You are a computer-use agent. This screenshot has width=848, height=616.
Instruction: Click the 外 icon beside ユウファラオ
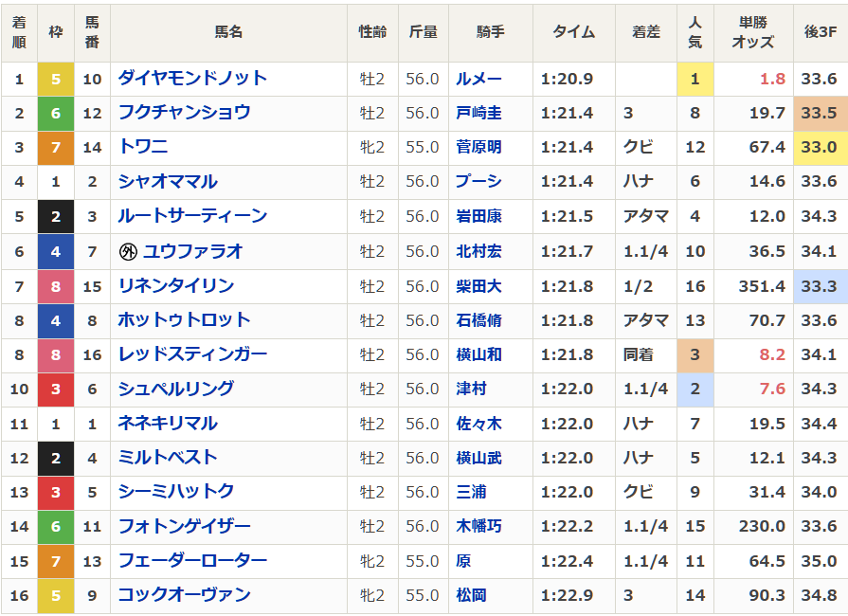point(128,252)
